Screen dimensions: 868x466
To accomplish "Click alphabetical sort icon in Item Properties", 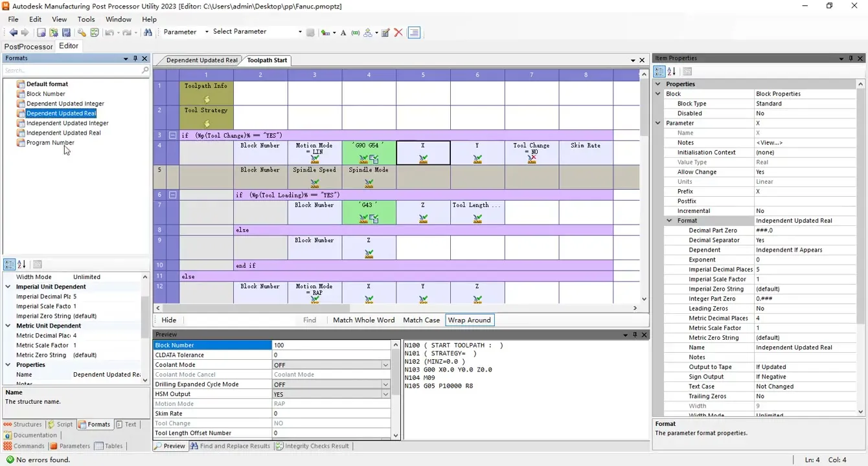I will tap(671, 72).
